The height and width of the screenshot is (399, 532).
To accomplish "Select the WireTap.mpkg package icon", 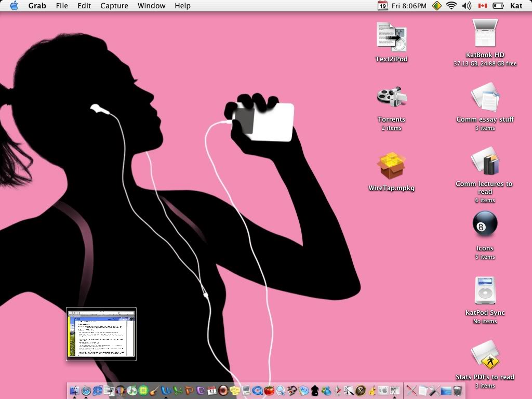I will (x=391, y=166).
